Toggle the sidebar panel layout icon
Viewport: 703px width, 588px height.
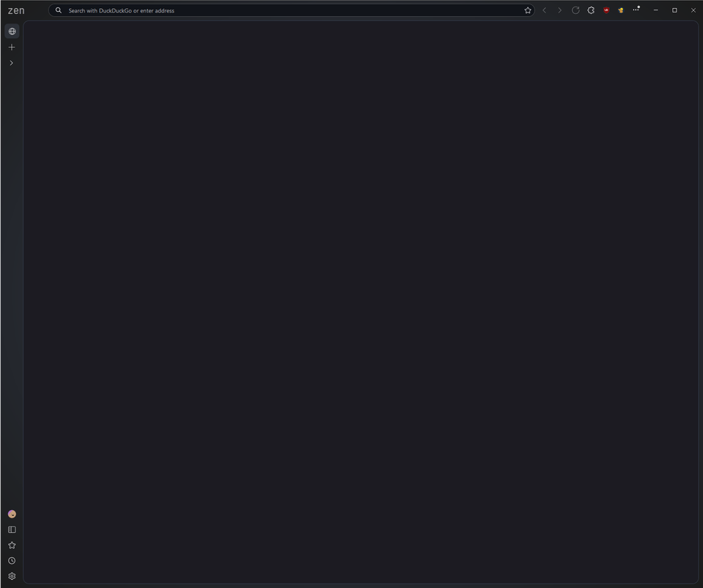12,530
